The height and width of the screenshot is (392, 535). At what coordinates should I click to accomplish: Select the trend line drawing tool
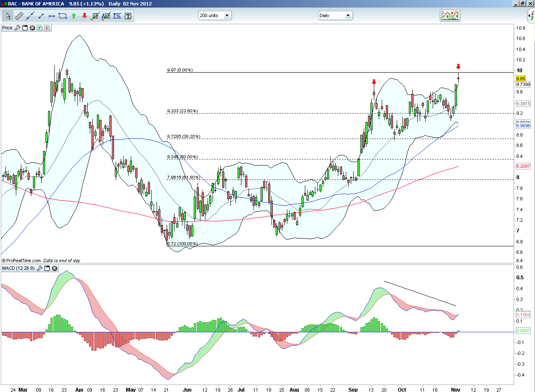(30, 16)
